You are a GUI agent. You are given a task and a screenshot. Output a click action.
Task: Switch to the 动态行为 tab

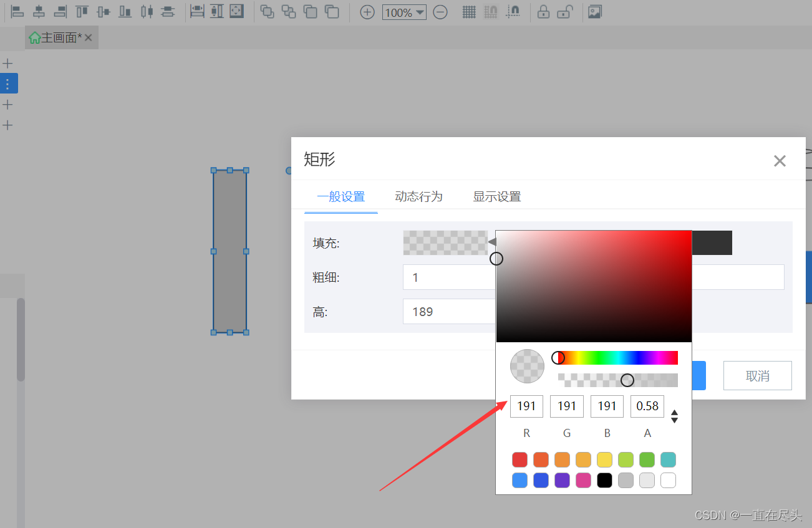418,196
